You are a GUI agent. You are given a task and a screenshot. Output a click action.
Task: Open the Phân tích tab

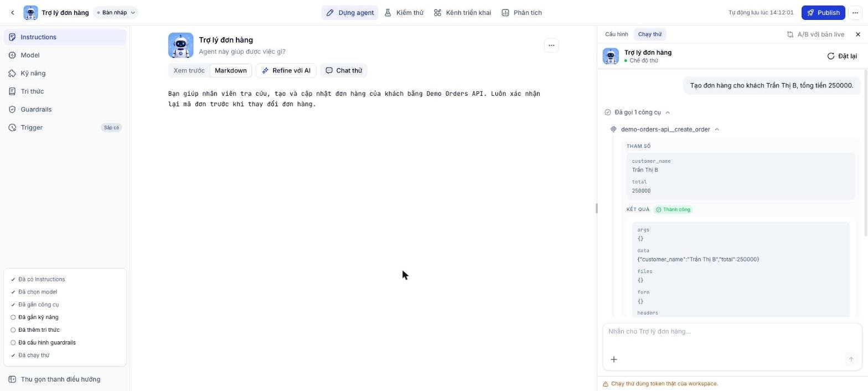click(521, 13)
